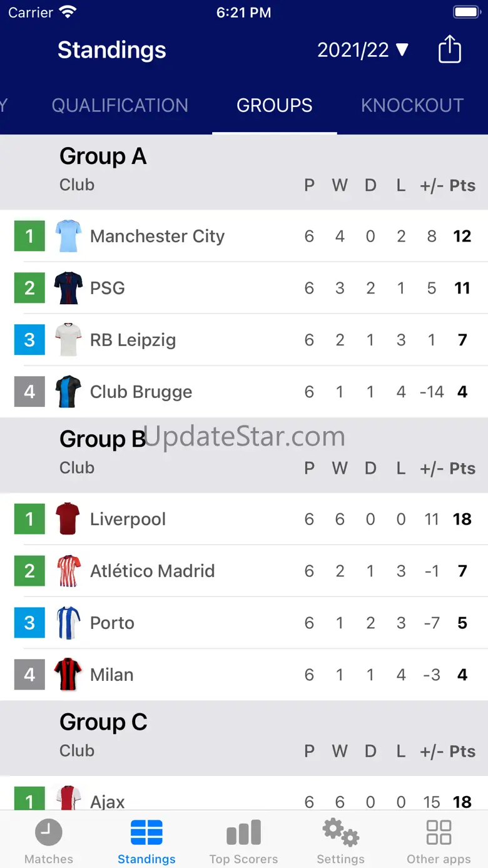Switch to the KNOCKOUT tab
Image resolution: width=488 pixels, height=868 pixels.
pos(412,105)
